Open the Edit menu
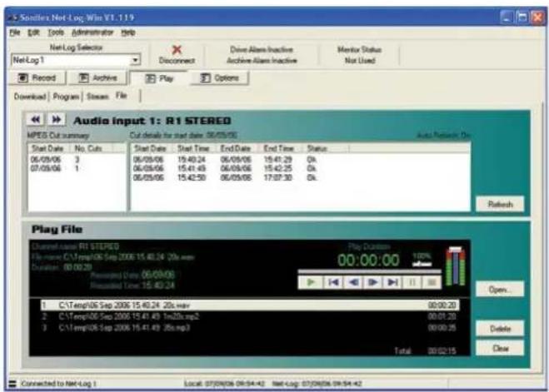 point(33,32)
